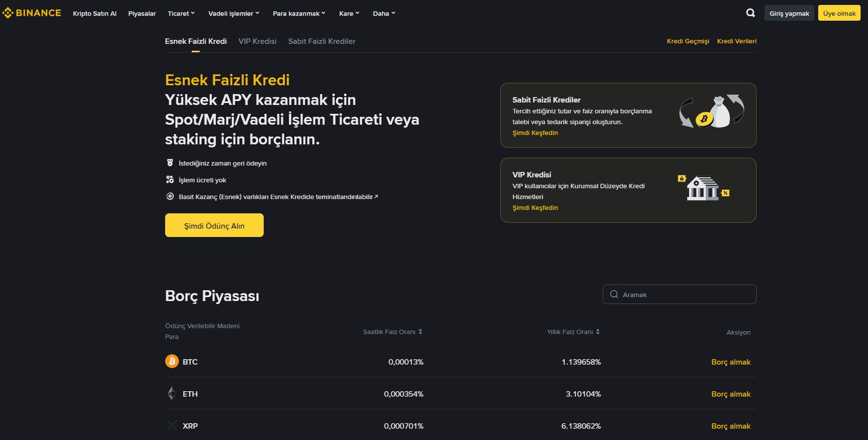
Task: Select XRP hourly rate 0,000701%
Action: [x=404, y=426]
